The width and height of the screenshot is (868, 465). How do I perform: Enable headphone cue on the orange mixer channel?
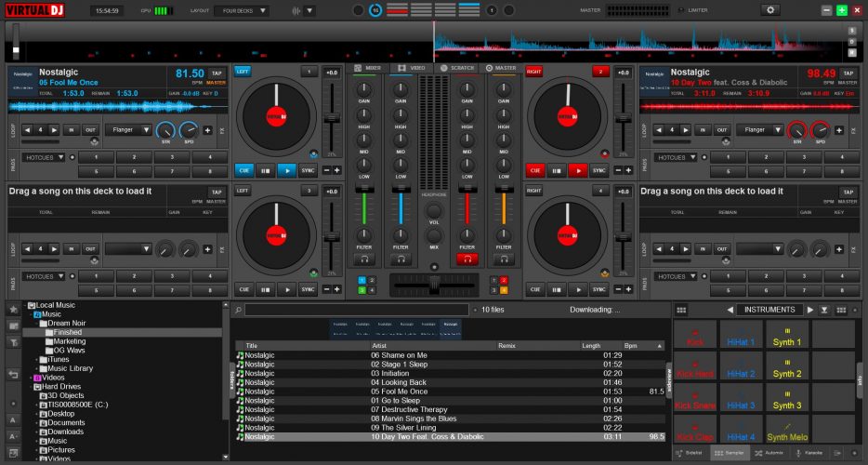(504, 259)
